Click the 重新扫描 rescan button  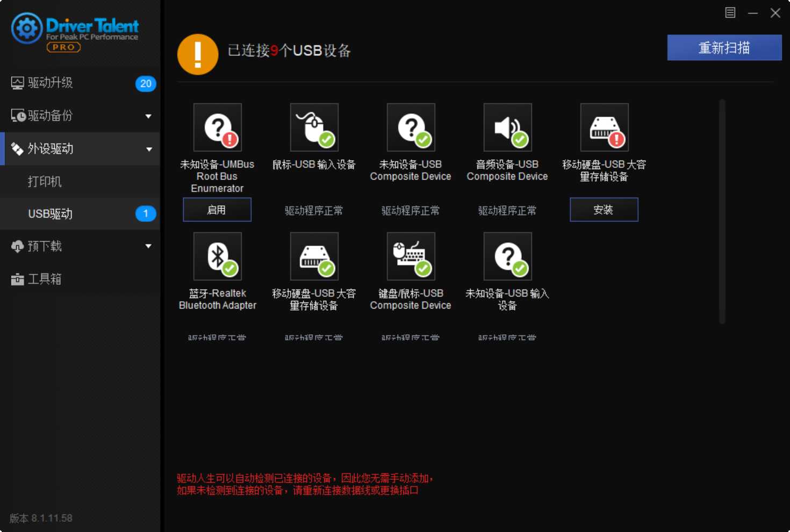click(x=724, y=48)
